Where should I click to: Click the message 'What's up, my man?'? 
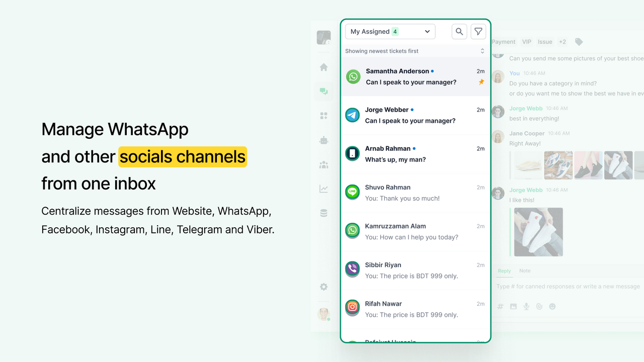[395, 159]
